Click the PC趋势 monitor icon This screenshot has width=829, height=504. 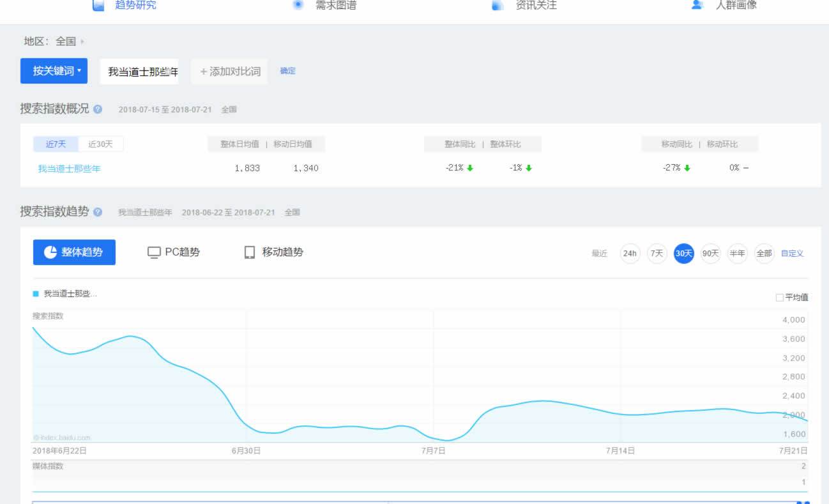point(154,252)
